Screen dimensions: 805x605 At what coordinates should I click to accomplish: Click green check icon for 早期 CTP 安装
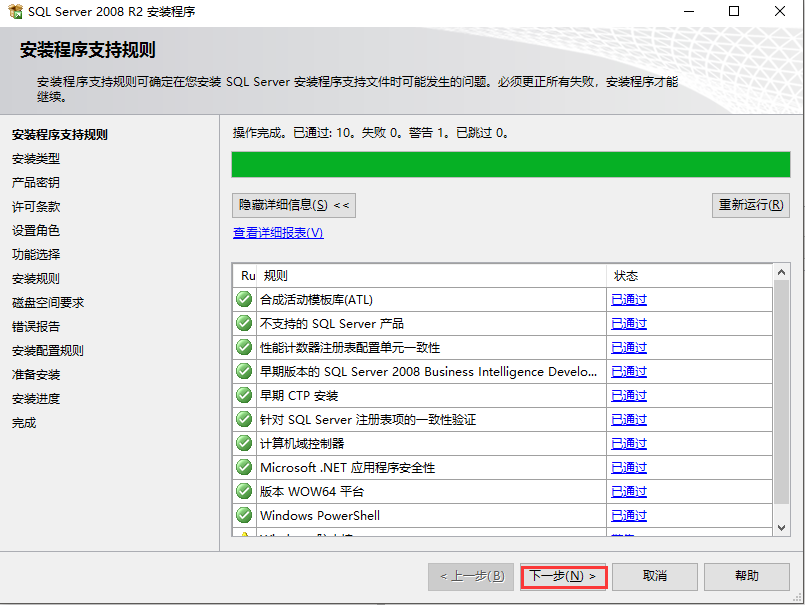(x=241, y=395)
